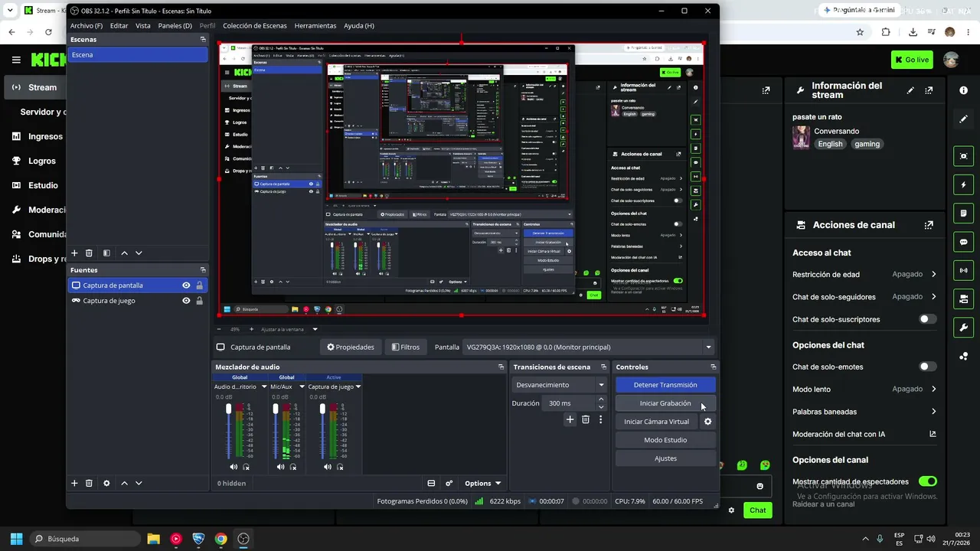The image size is (980, 551).
Task: Open Vista menu
Action: (143, 25)
